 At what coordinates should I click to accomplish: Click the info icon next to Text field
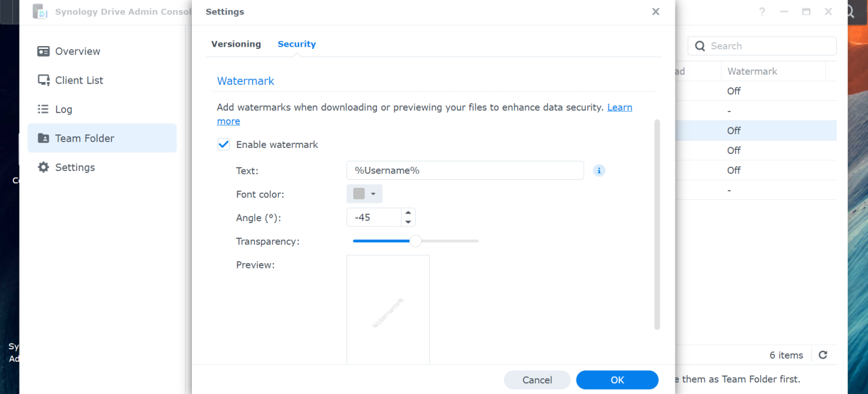pos(599,170)
